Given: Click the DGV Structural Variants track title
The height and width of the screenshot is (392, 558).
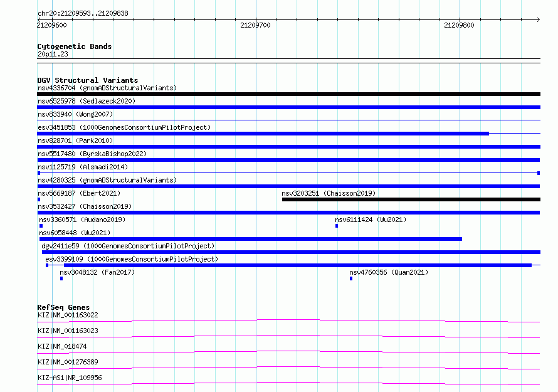Looking at the screenshot, I should [88, 80].
